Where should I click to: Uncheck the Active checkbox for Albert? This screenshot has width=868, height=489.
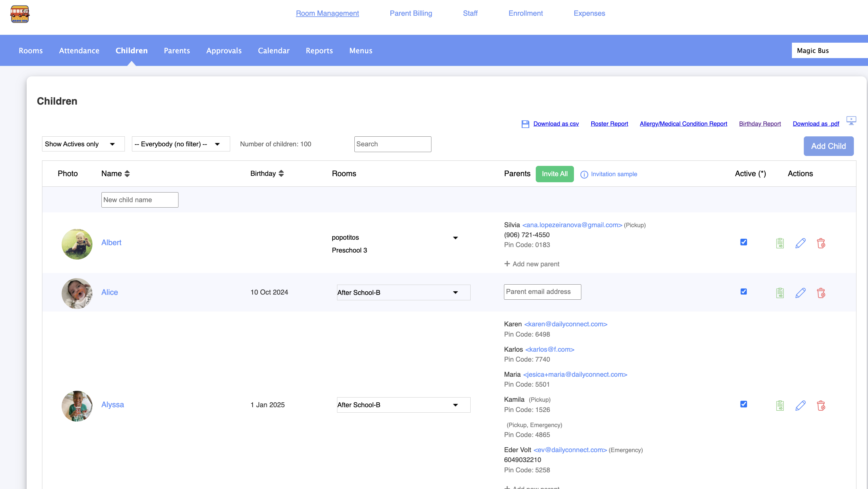(743, 242)
